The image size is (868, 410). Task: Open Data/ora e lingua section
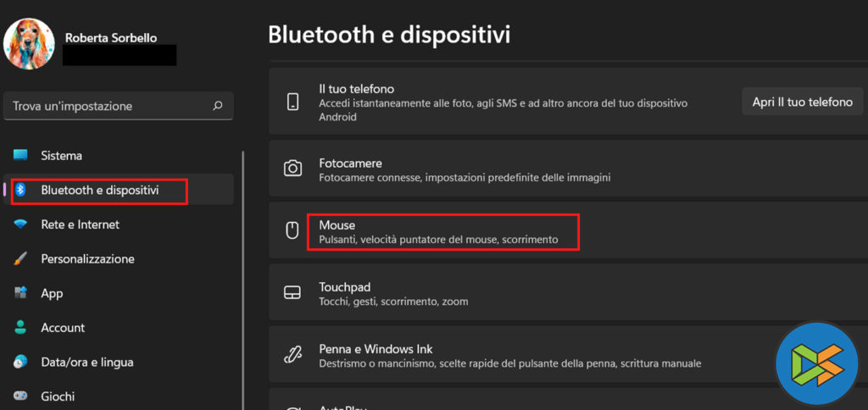pyautogui.click(x=86, y=362)
